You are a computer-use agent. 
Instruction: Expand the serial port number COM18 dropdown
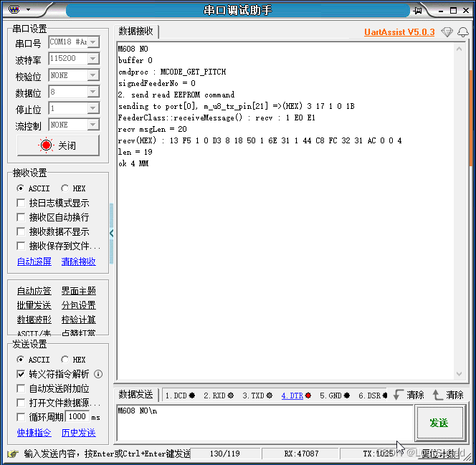93,42
